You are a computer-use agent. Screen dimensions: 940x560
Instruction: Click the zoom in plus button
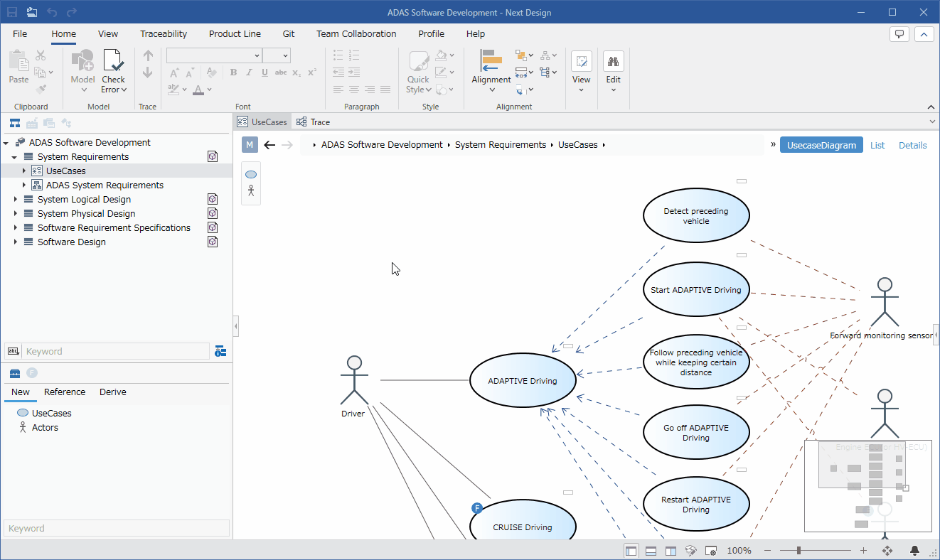(x=863, y=551)
